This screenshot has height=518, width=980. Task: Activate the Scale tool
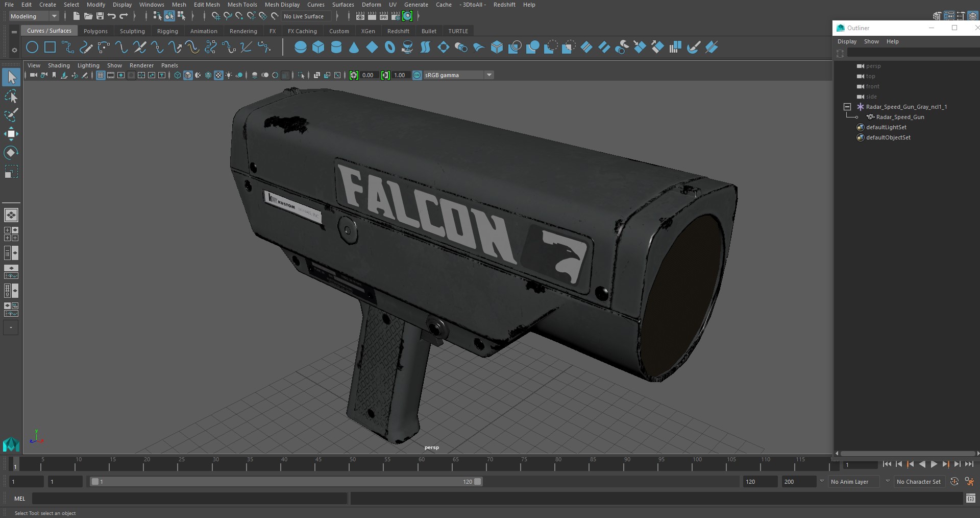pyautogui.click(x=11, y=172)
